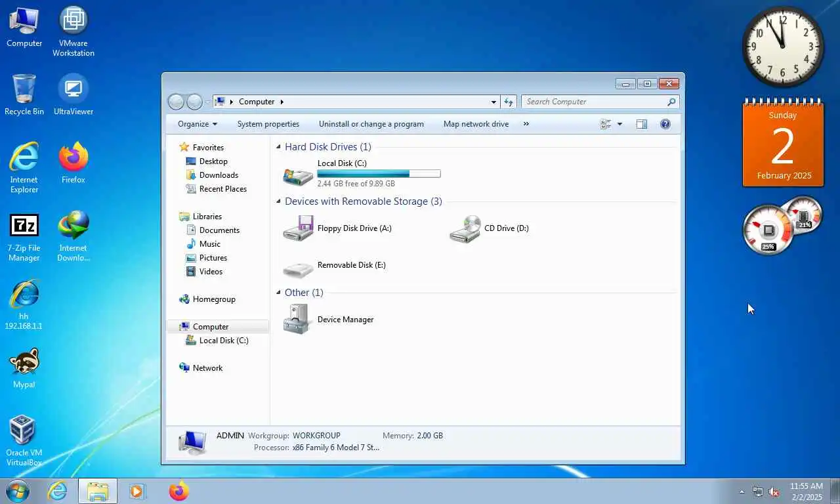Click the Local Disk (C:) capacity bar
The height and width of the screenshot is (504, 840).
click(x=379, y=174)
